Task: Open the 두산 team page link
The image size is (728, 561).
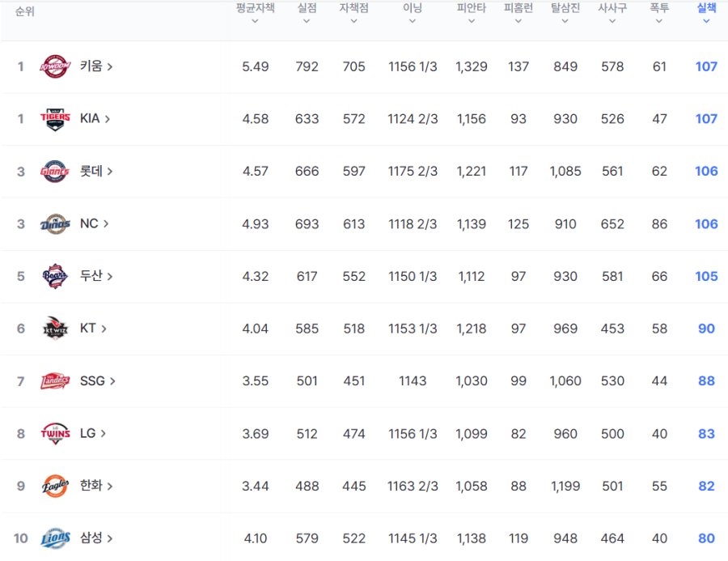Action: (x=95, y=276)
